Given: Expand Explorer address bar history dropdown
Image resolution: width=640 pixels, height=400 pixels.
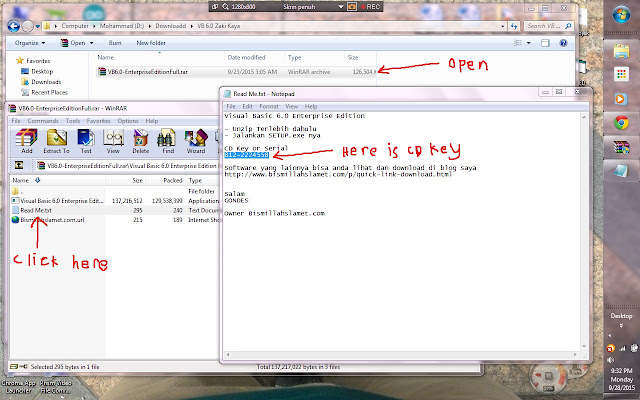Looking at the screenshot, I should [502, 26].
